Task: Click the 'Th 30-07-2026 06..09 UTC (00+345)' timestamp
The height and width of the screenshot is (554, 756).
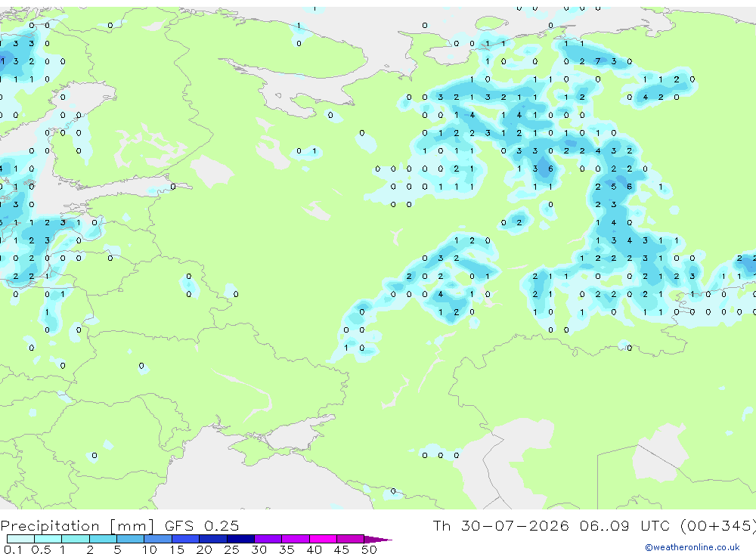Action: (x=594, y=525)
